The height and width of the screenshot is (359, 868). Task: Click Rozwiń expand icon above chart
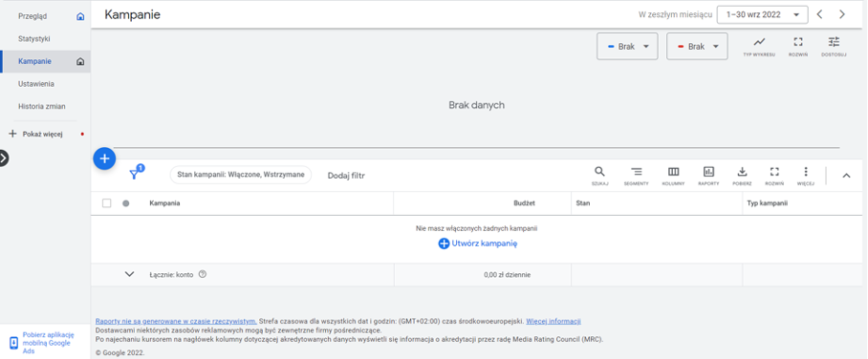coord(798,42)
